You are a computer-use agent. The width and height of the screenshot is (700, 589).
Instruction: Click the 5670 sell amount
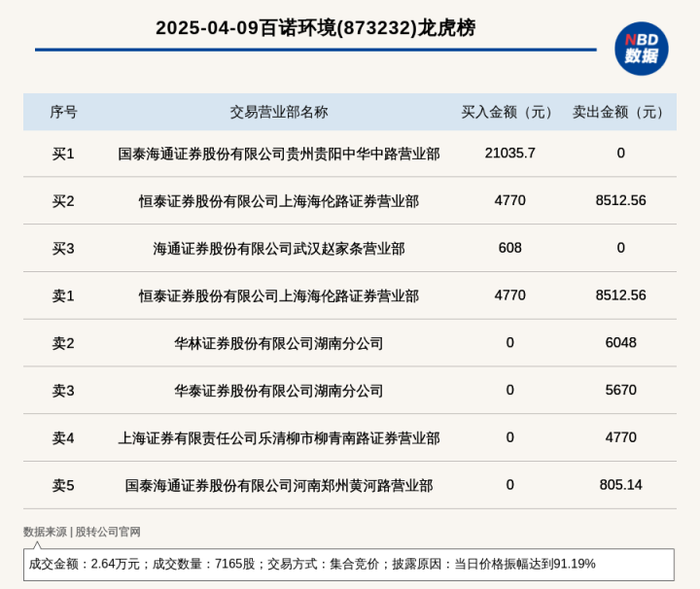coord(621,390)
